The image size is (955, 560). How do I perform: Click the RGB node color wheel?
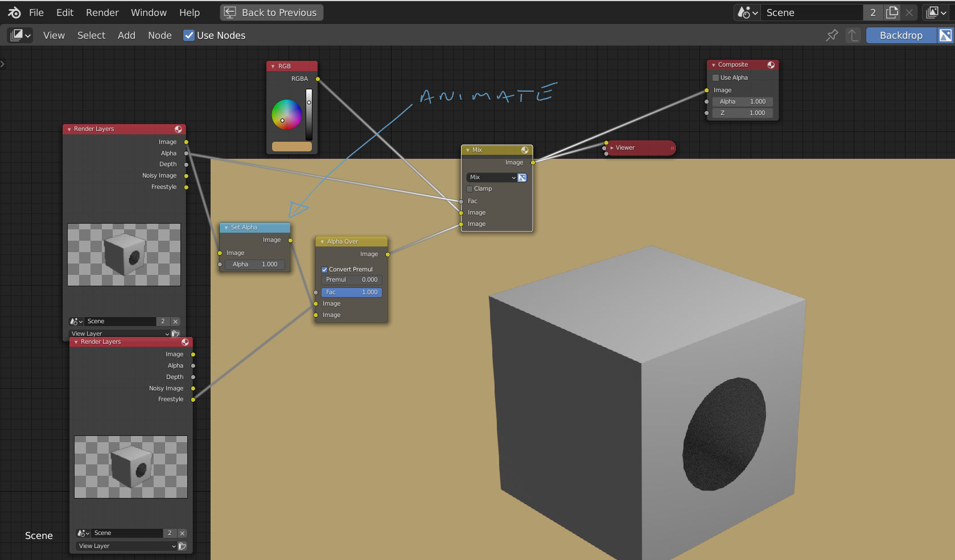pyautogui.click(x=287, y=114)
